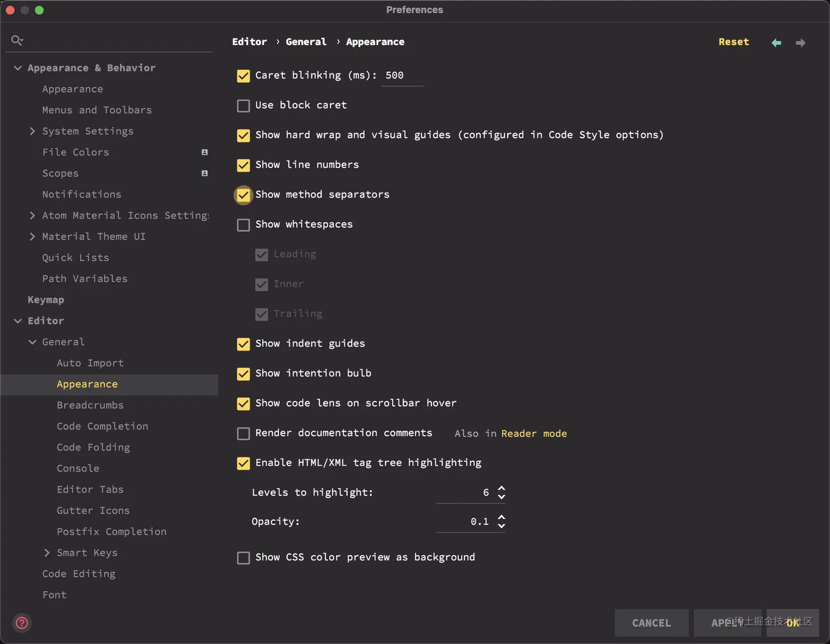
Task: Click the forward navigation arrow icon
Action: (x=800, y=43)
